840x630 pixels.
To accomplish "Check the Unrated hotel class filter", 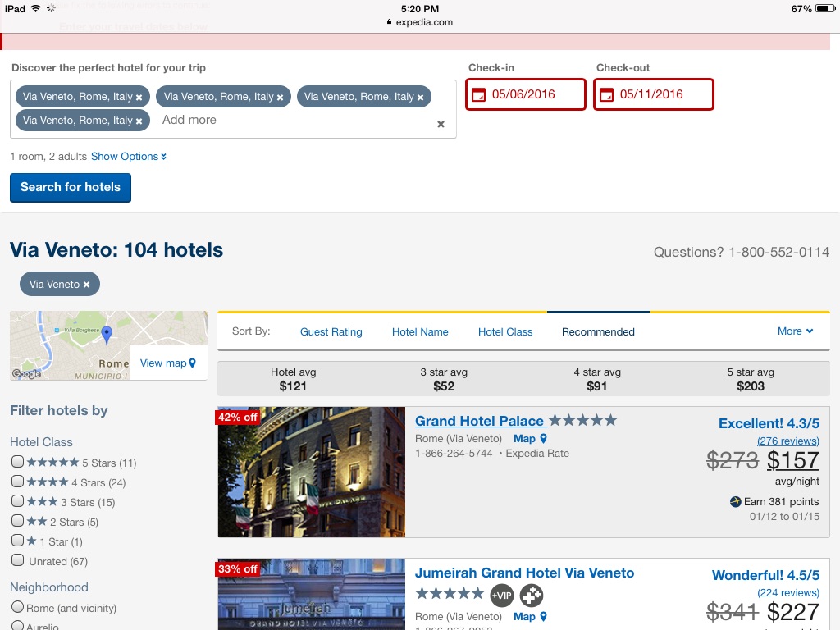I will 17,561.
